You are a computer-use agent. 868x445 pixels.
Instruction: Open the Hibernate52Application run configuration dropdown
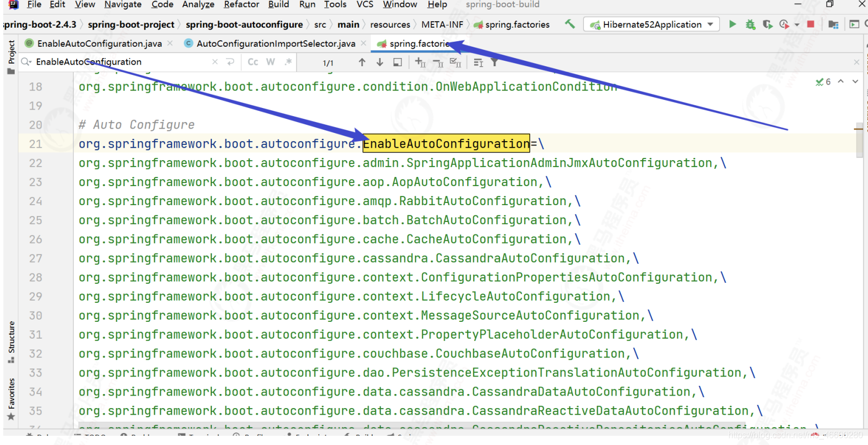coord(651,24)
